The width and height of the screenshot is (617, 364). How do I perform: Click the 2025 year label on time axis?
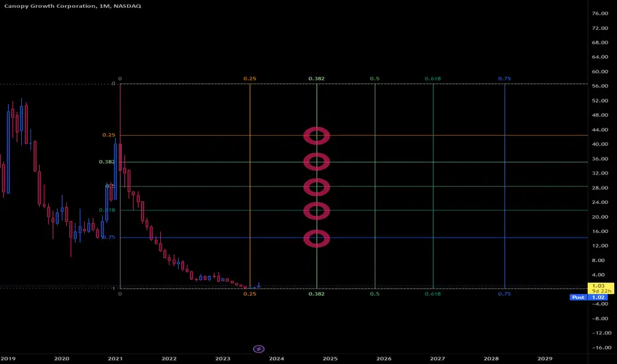coord(330,359)
